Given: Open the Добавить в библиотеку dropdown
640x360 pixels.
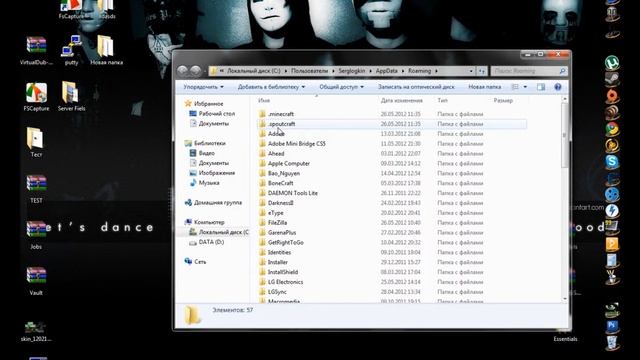Looking at the screenshot, I should (x=271, y=87).
